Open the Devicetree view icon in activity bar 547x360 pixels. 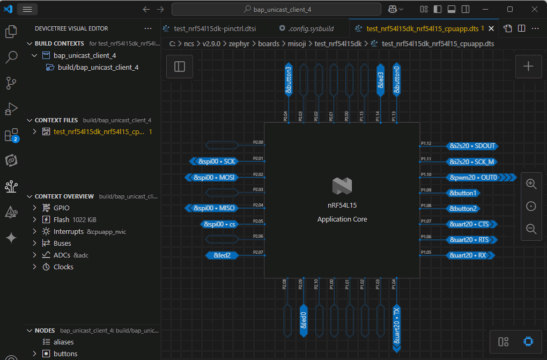point(11,186)
